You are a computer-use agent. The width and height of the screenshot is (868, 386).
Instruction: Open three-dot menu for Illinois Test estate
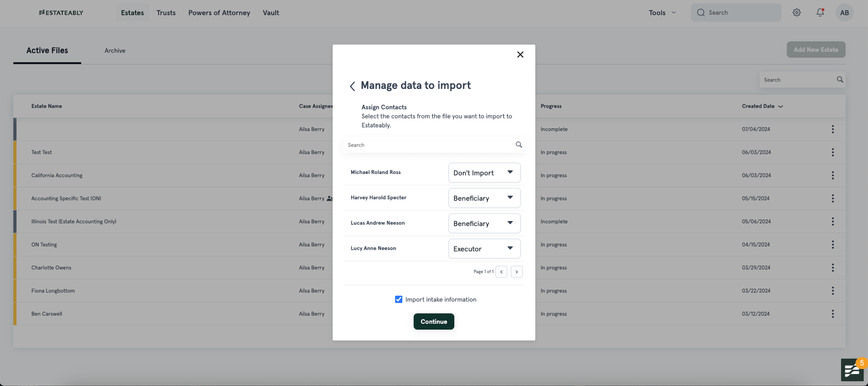pyautogui.click(x=832, y=221)
